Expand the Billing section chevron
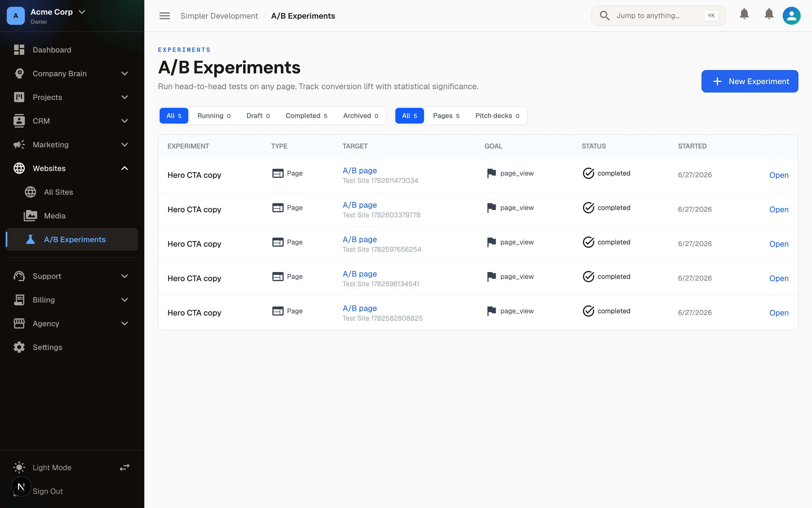This screenshot has width=812, height=508. coord(125,300)
